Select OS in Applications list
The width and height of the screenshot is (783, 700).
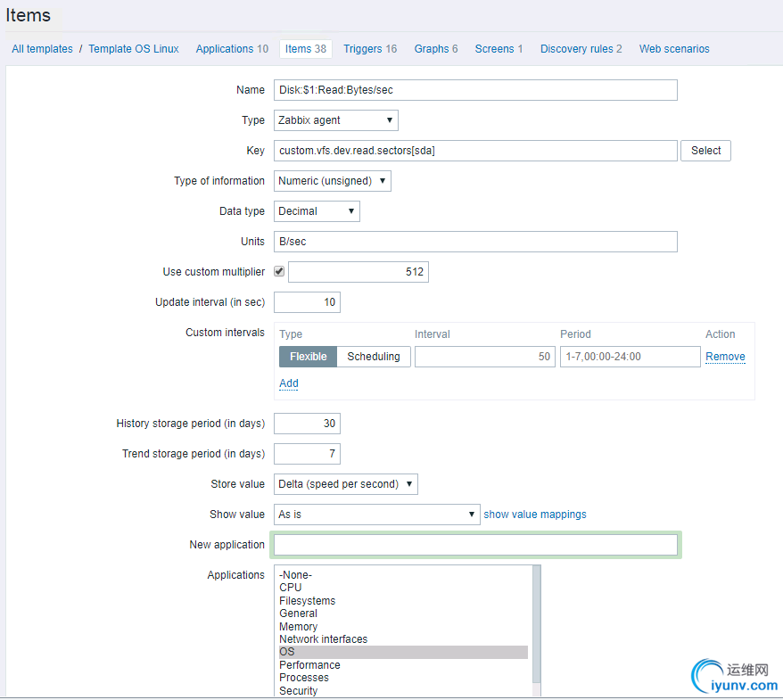pos(403,652)
